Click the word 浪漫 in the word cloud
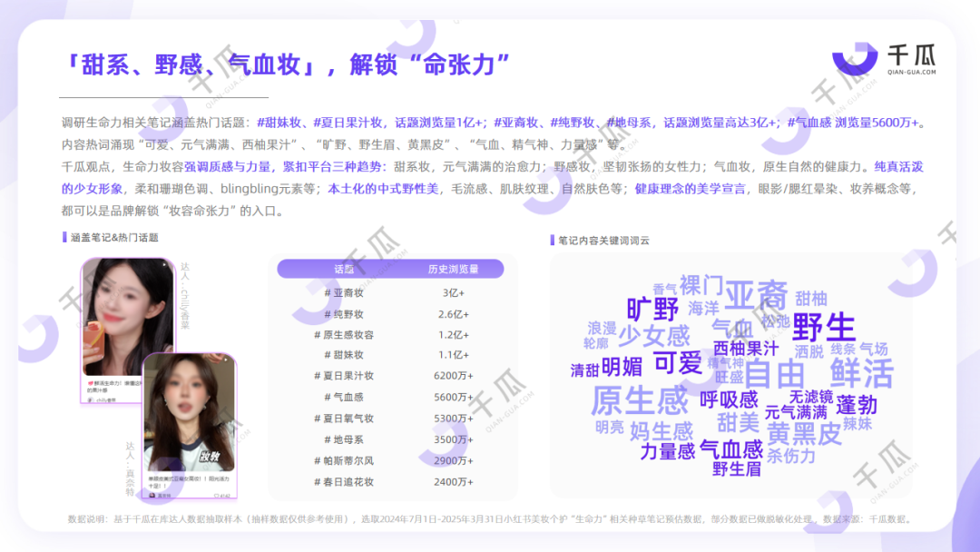This screenshot has height=552, width=980. click(602, 328)
